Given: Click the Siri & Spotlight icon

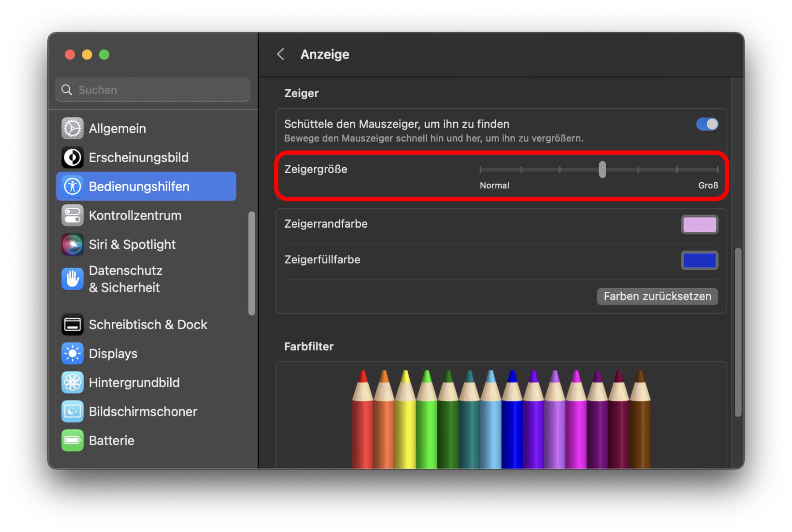Looking at the screenshot, I should pos(72,244).
